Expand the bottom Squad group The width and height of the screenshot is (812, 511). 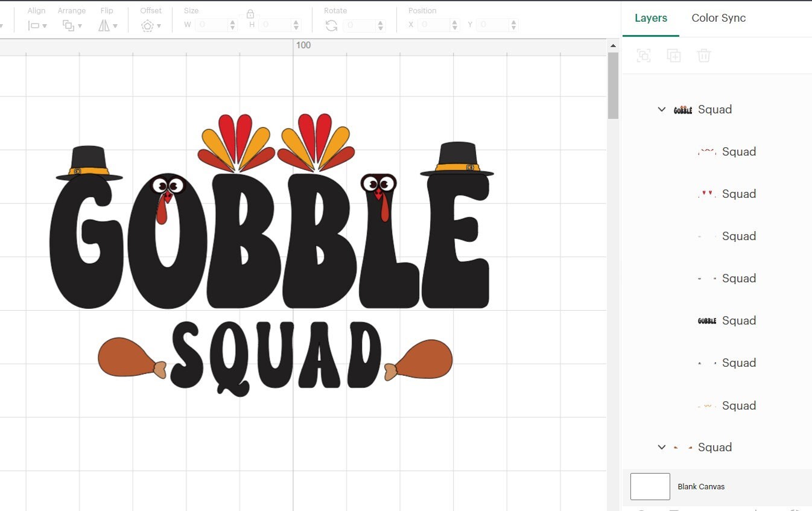click(x=662, y=447)
